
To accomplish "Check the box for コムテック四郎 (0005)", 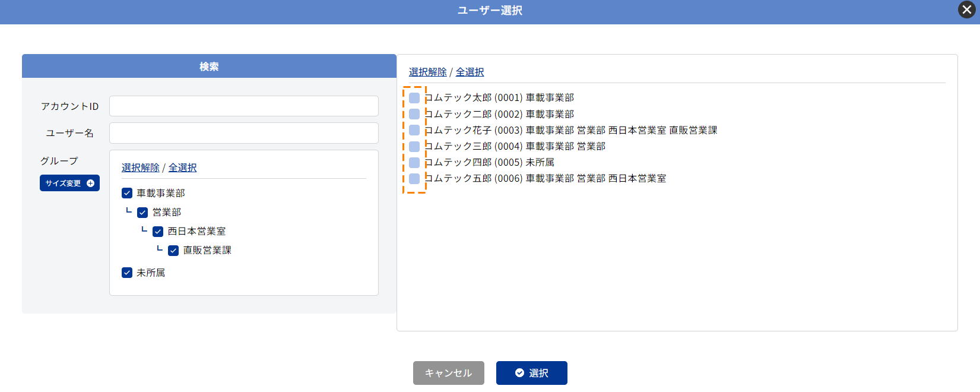I will [x=414, y=163].
